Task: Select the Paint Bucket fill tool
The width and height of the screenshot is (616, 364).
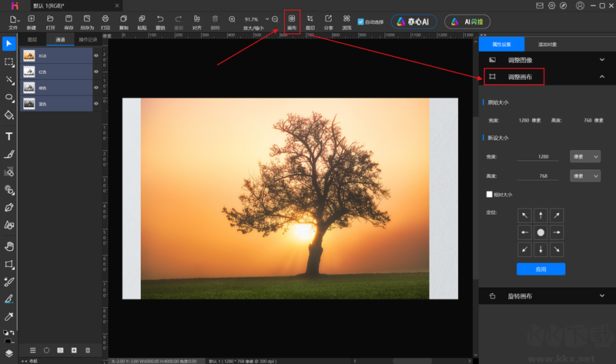Action: 9,115
